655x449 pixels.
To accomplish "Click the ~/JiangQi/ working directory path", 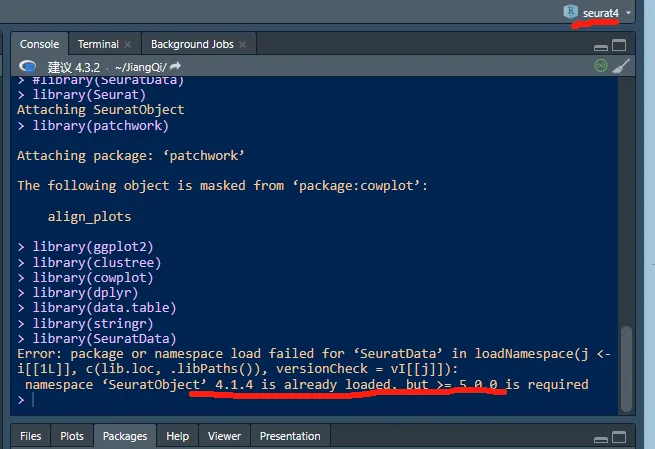I will (x=141, y=67).
